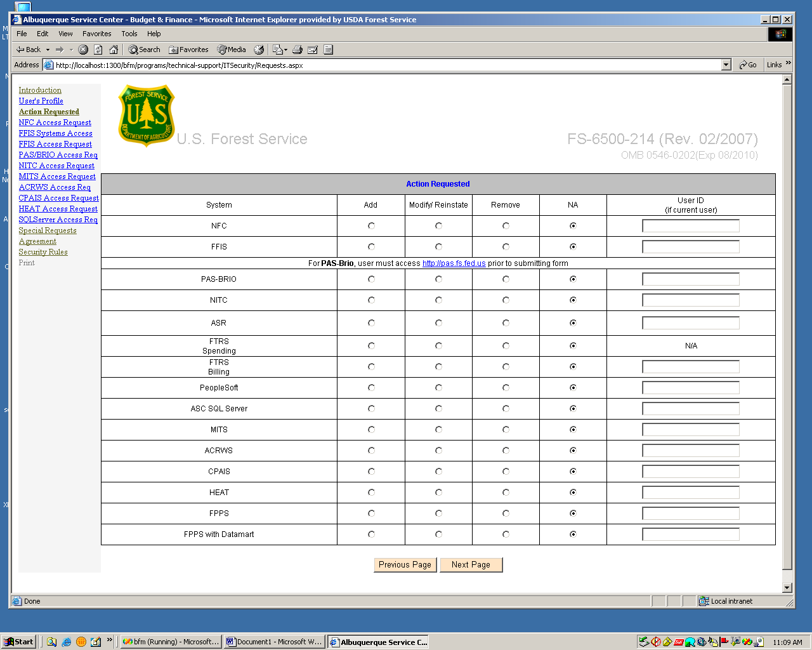This screenshot has height=650, width=812.
Task: Click the Windows logo throbber in the menu bar
Action: click(780, 34)
